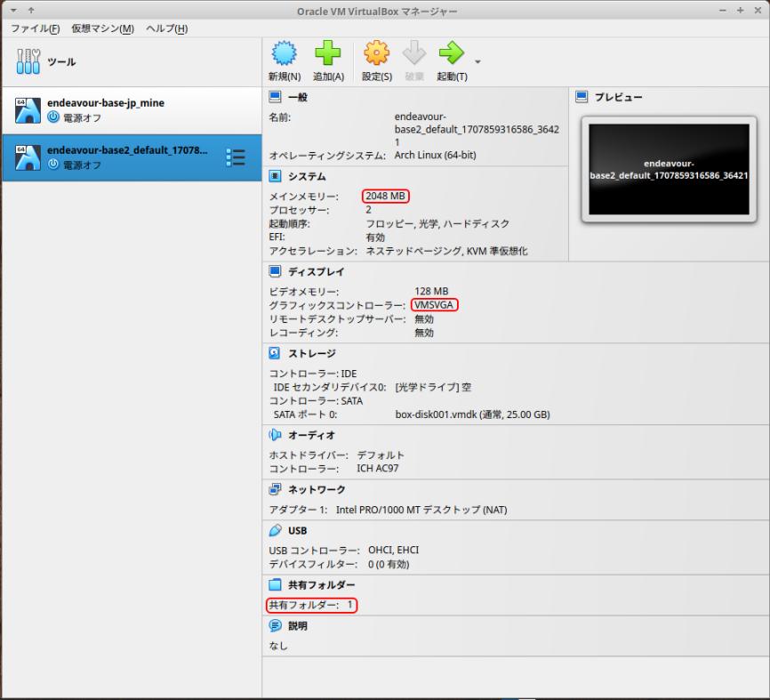Click the General (一般) section icon
Screen dimensions: 770x700
275,97
